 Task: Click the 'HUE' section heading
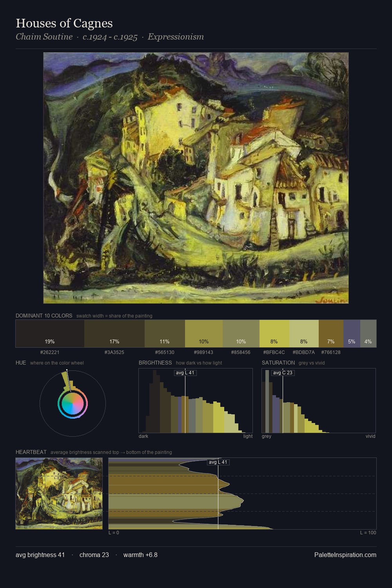point(21,363)
